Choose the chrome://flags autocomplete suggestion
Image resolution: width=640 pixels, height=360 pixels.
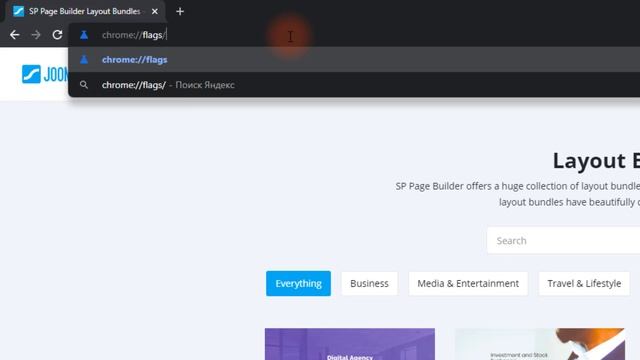(x=354, y=60)
